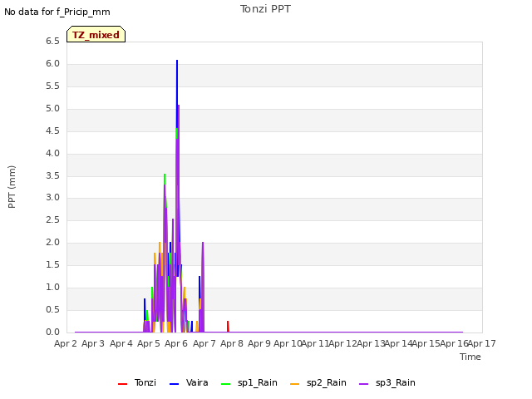Click the TZ_mixed annotation box

pyautogui.click(x=96, y=34)
